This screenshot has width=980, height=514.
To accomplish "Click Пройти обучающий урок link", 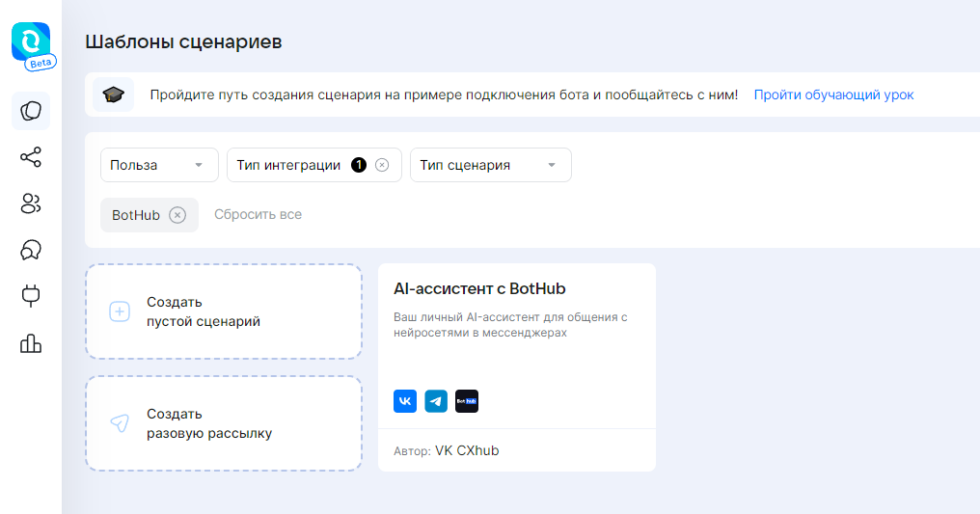I will (x=833, y=95).
